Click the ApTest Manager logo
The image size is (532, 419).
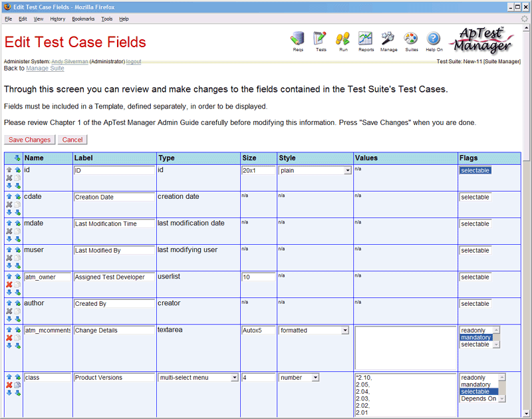click(x=481, y=40)
